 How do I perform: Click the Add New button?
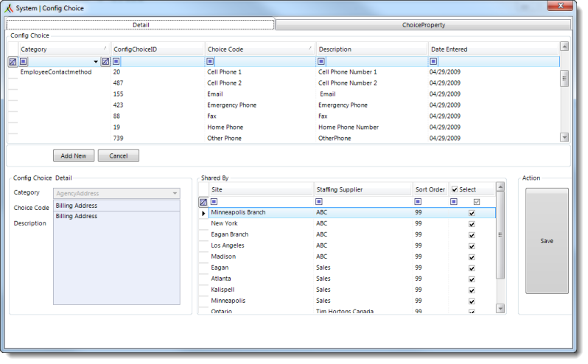[x=74, y=156]
